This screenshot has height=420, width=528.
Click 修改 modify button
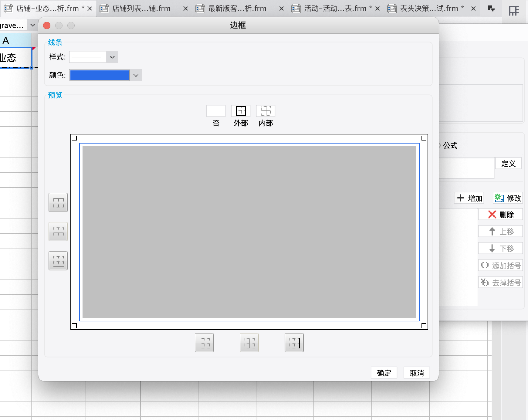(x=508, y=198)
